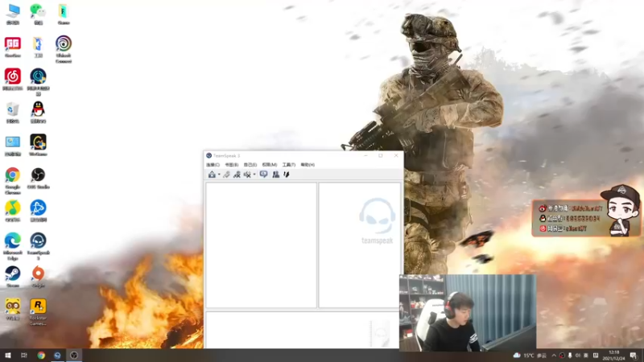Screen dimensions: 644x362
Task: Select the Google Chrome desktop icon
Action: [13, 181]
